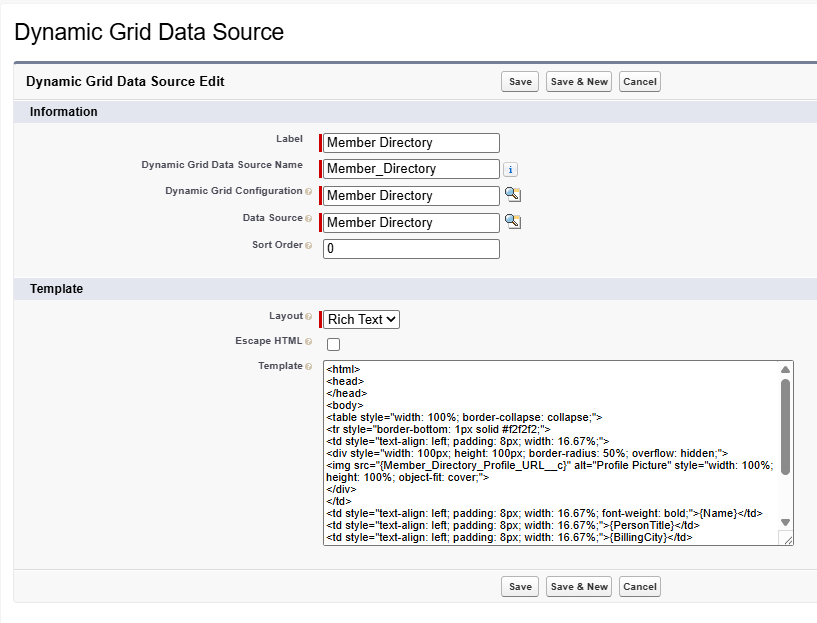The image size is (817, 623).
Task: Click the info icon beside Data Source Name
Action: click(510, 170)
